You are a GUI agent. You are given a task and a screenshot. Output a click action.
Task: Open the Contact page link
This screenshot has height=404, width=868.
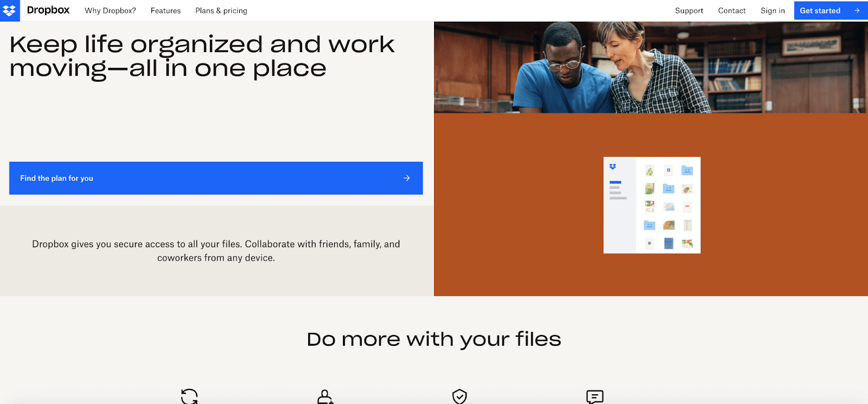tap(732, 11)
